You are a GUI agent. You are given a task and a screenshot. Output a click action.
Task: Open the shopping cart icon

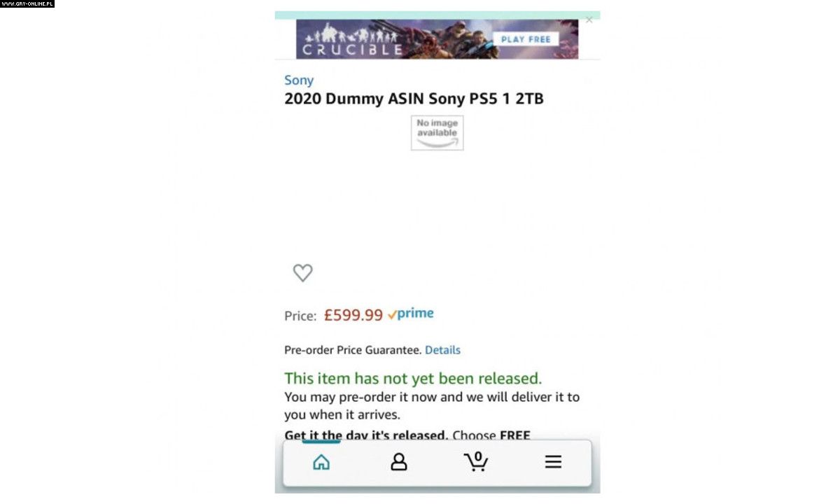[476, 462]
